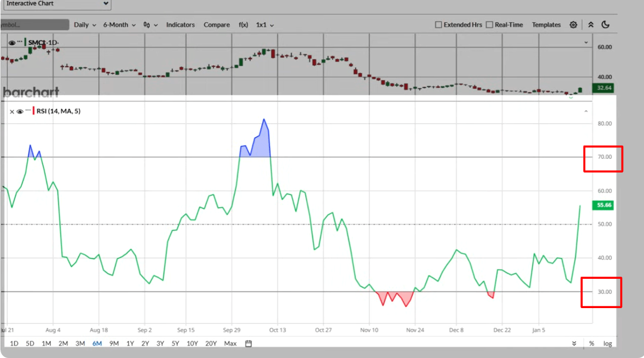Click the Templates button
644x358 pixels.
click(546, 24)
